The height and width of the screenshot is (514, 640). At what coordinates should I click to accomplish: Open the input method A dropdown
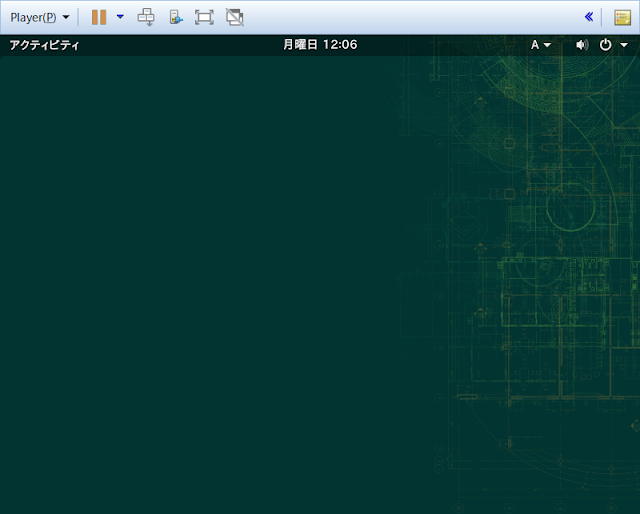(541, 45)
